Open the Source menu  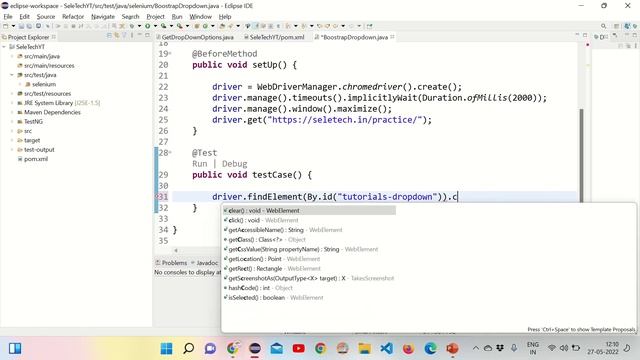46,17
